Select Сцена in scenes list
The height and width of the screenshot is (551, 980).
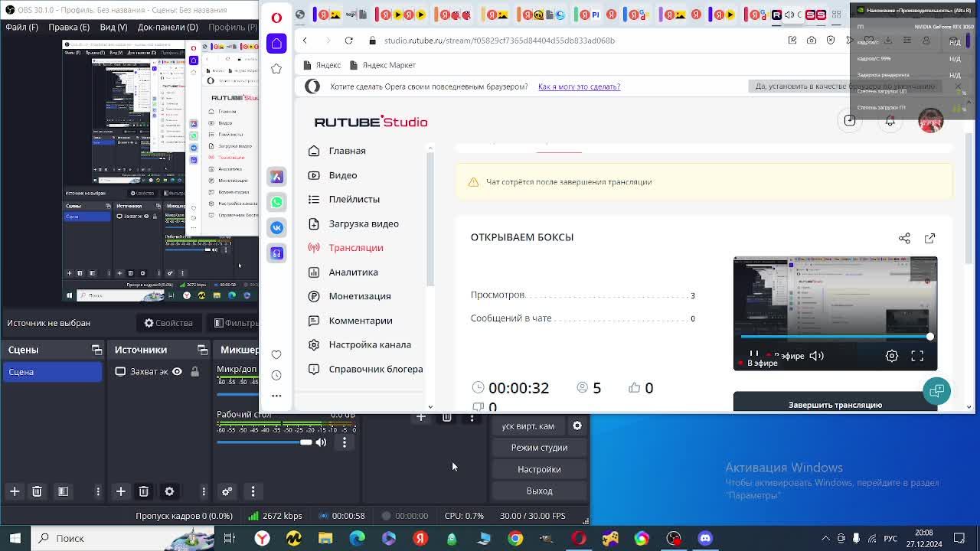click(x=52, y=372)
